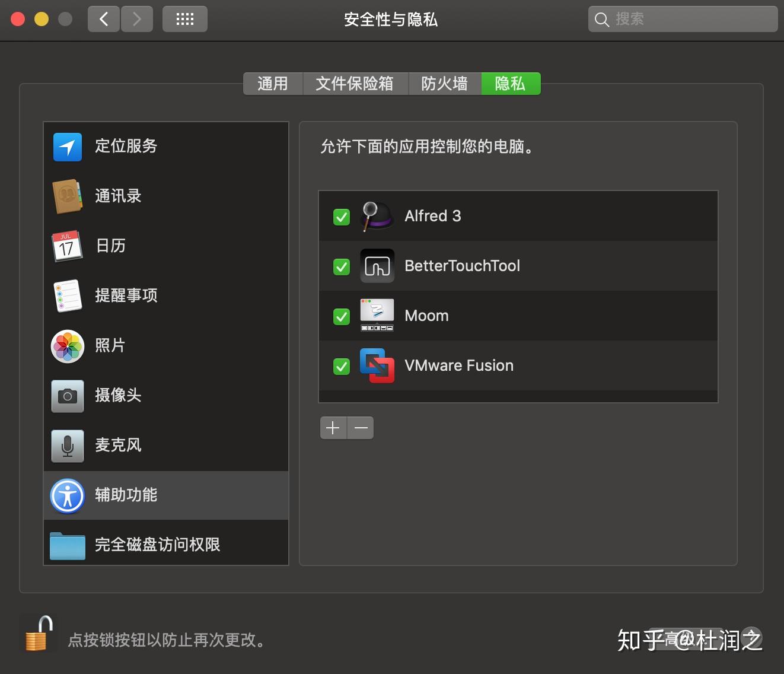
Task: Uncheck the Alfred 3 checkbox
Action: point(342,217)
